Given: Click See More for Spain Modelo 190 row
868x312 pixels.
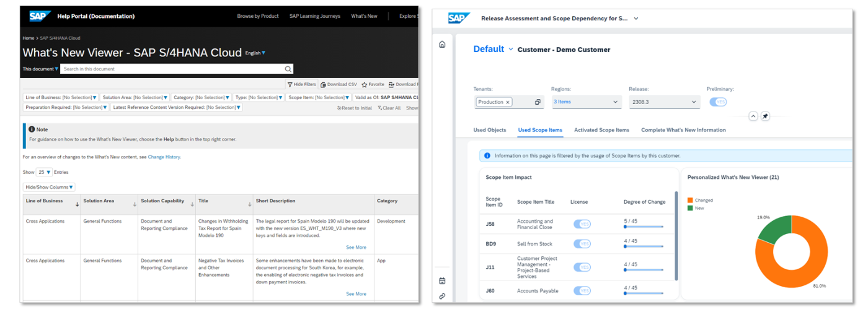Looking at the screenshot, I should [x=356, y=248].
